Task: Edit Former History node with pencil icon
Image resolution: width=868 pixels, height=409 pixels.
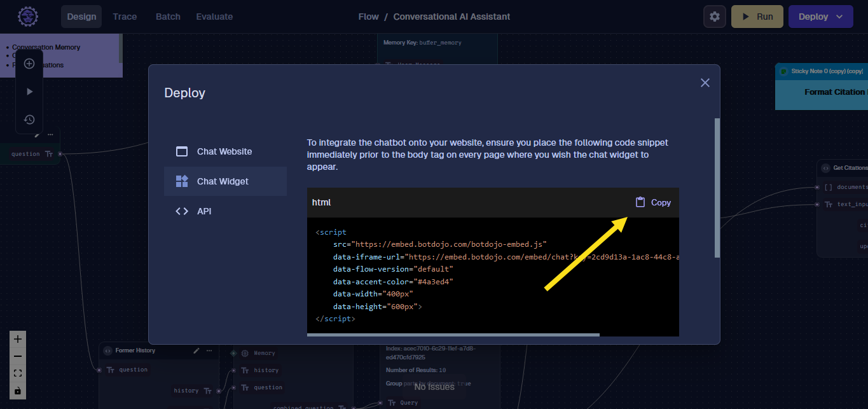Action: tap(196, 350)
